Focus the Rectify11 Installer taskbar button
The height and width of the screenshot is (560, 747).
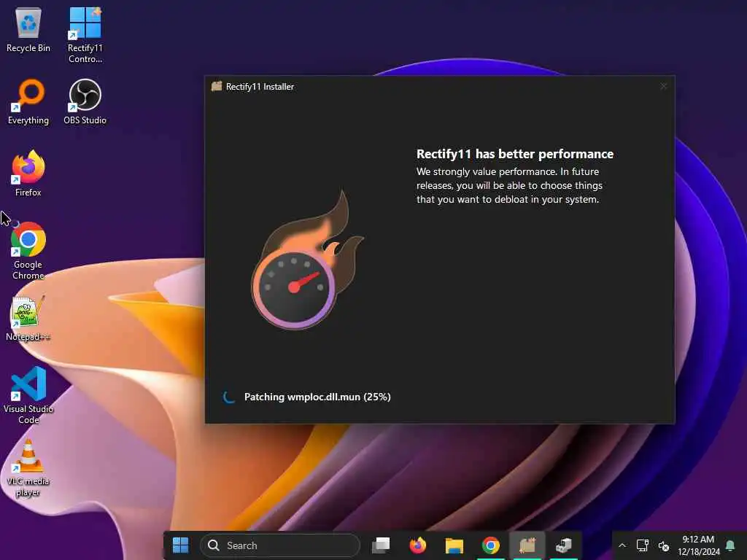527,545
